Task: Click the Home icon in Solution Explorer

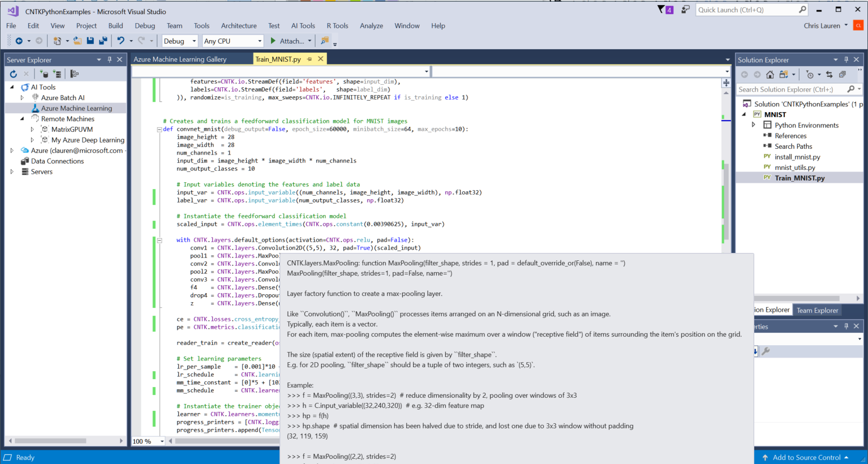Action: tap(770, 74)
